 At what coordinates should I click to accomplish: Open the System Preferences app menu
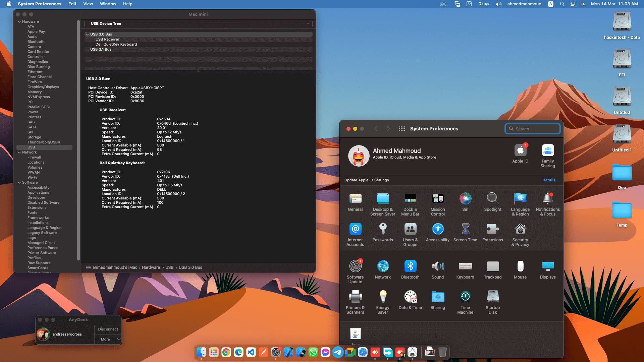coord(40,4)
